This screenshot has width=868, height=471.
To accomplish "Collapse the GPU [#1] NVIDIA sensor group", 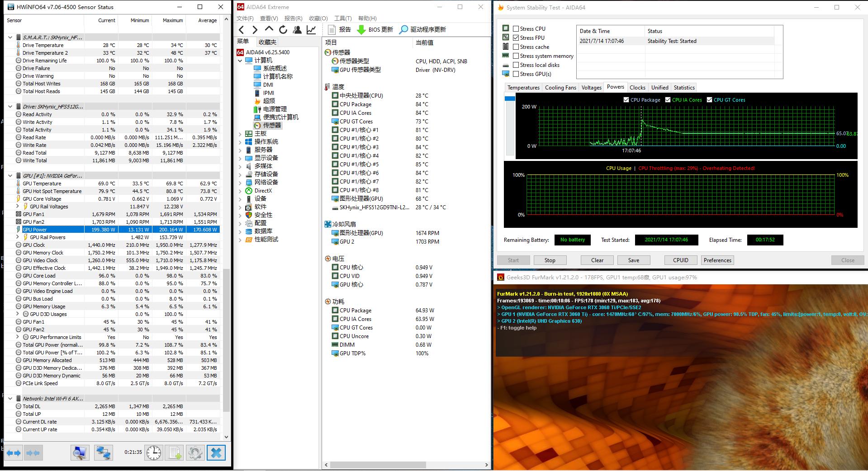I will (10, 175).
